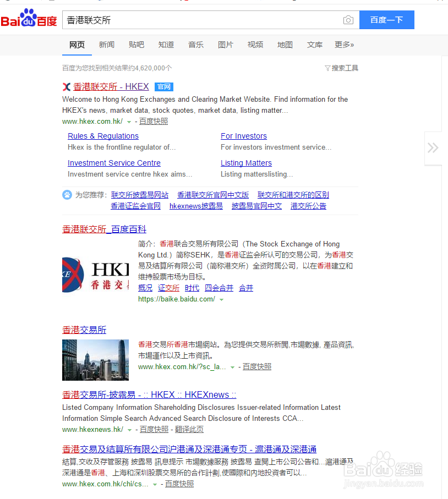Image resolution: width=448 pixels, height=499 pixels.
Task: Click the 官网 badge next to HKEX result
Action: [163, 86]
